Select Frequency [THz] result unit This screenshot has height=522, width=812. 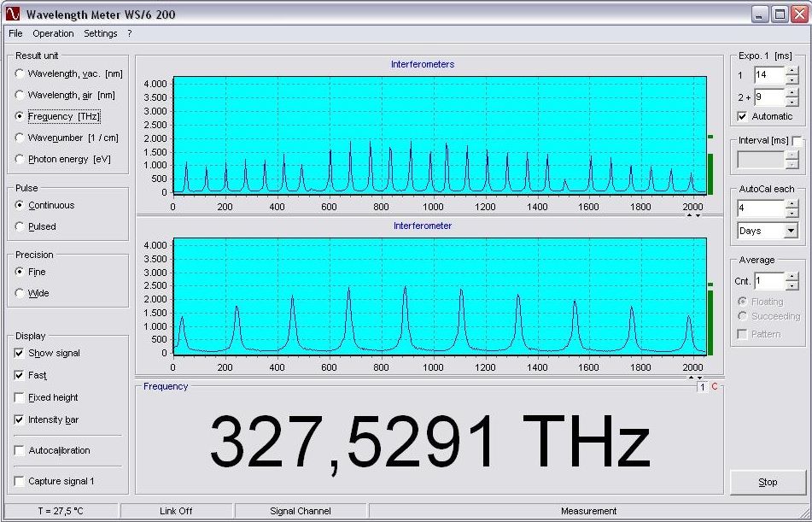(x=58, y=116)
